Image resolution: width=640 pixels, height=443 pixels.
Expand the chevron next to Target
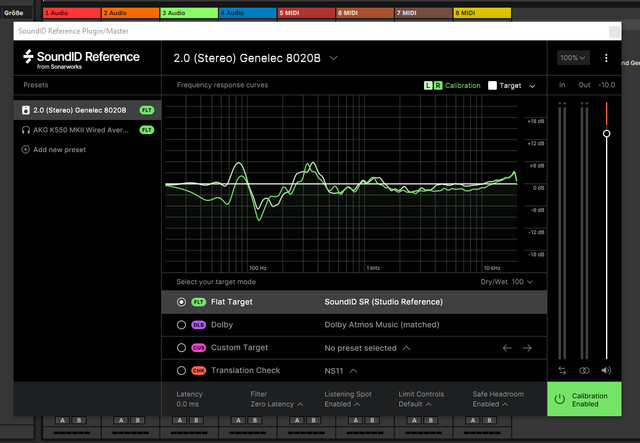532,86
